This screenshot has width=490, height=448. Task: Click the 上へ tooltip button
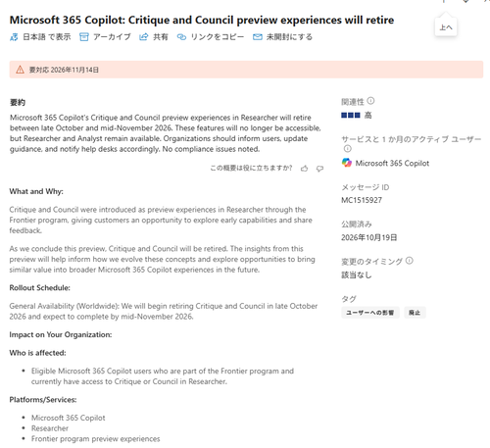pyautogui.click(x=446, y=27)
